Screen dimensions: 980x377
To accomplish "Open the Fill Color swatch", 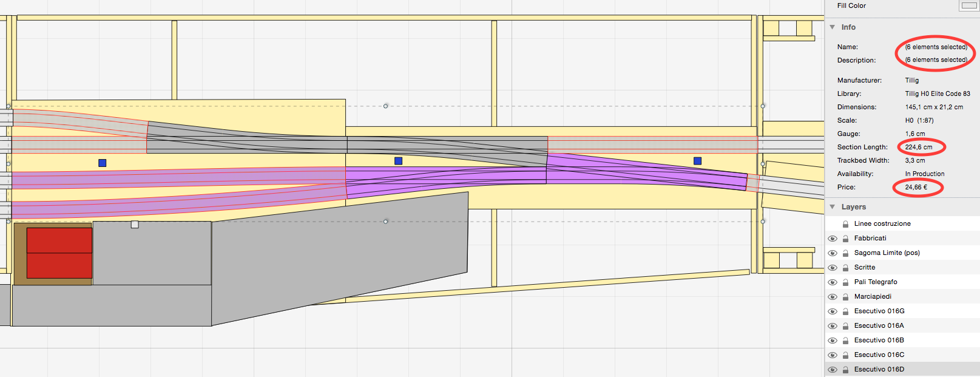I will (968, 6).
